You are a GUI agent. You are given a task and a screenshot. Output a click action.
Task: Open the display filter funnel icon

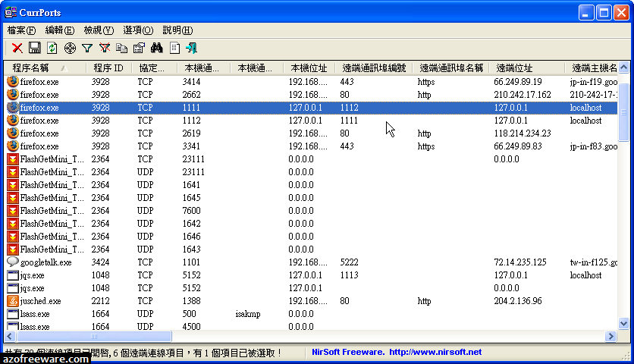click(x=87, y=48)
